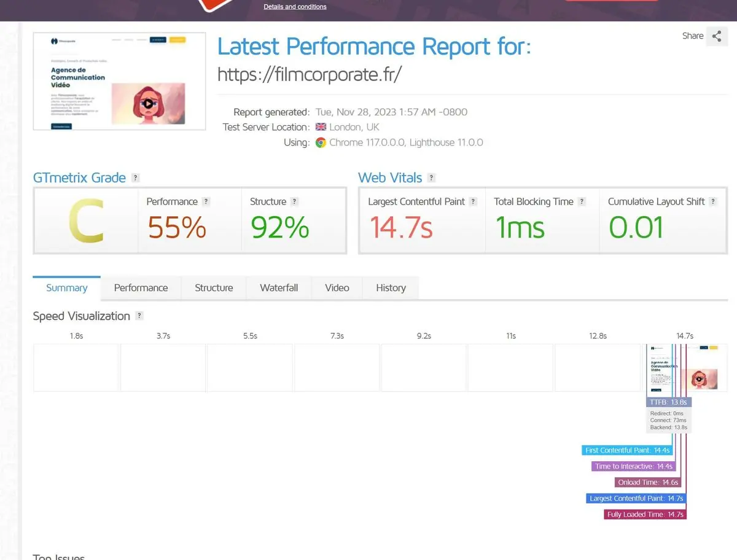The height and width of the screenshot is (560, 737).
Task: Click the 0.01 Cumulative Layout Shift value
Action: [x=636, y=228]
